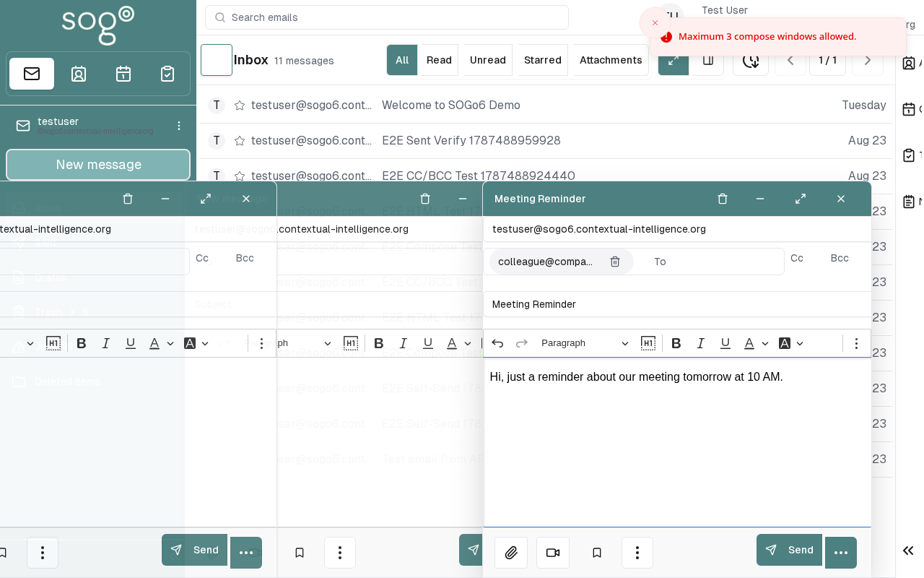This screenshot has height=578, width=924.
Task: Show Bcc field in Meeting Reminder window
Action: coord(840,258)
